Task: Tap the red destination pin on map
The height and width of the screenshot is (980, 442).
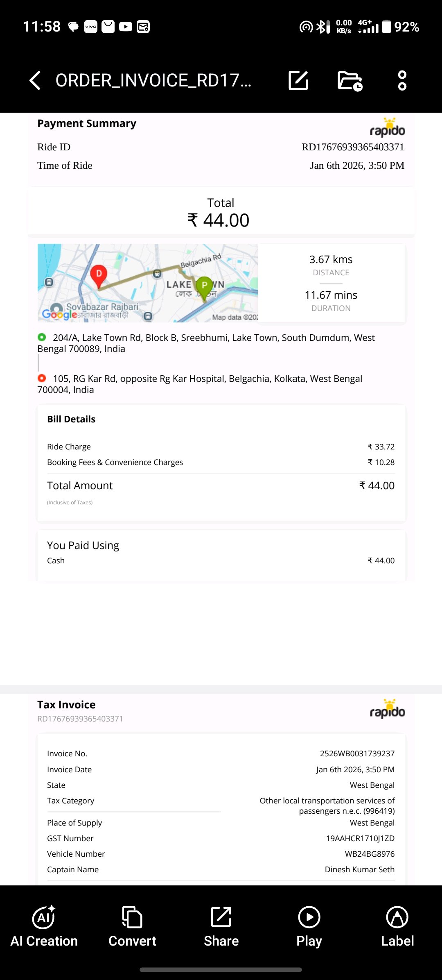Action: (99, 276)
